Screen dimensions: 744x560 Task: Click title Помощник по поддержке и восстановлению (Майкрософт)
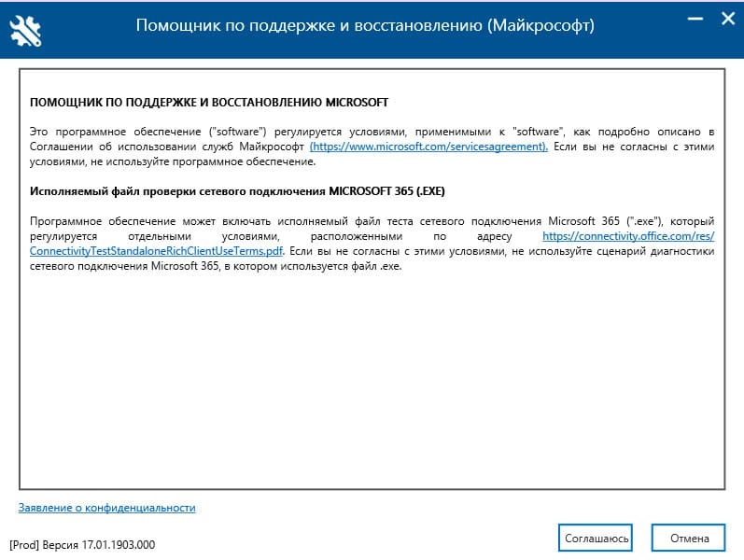click(365, 25)
